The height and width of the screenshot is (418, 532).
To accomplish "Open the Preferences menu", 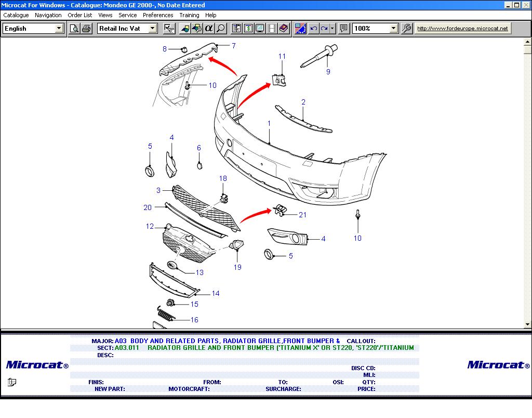I will 158,15.
